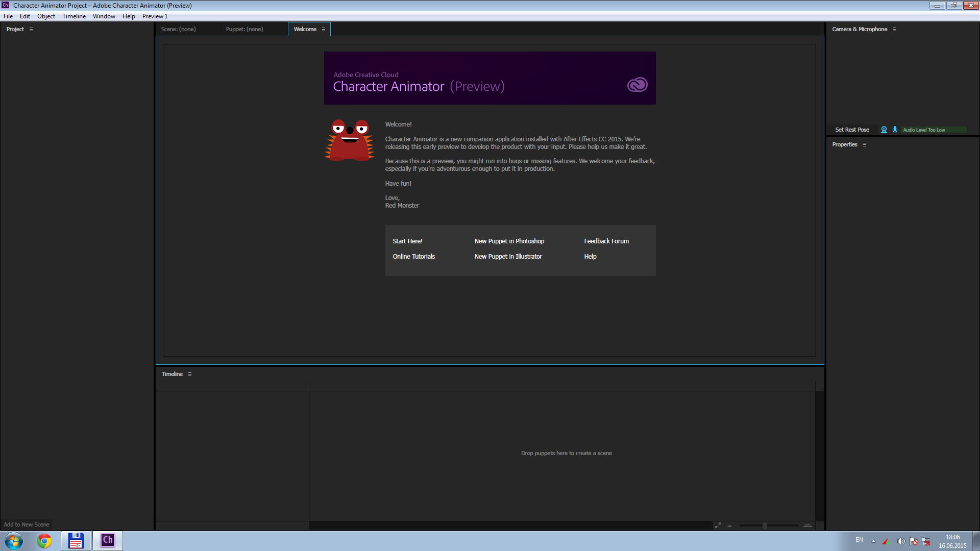Open the Object menu
This screenshot has height=551, width=980.
coord(46,16)
